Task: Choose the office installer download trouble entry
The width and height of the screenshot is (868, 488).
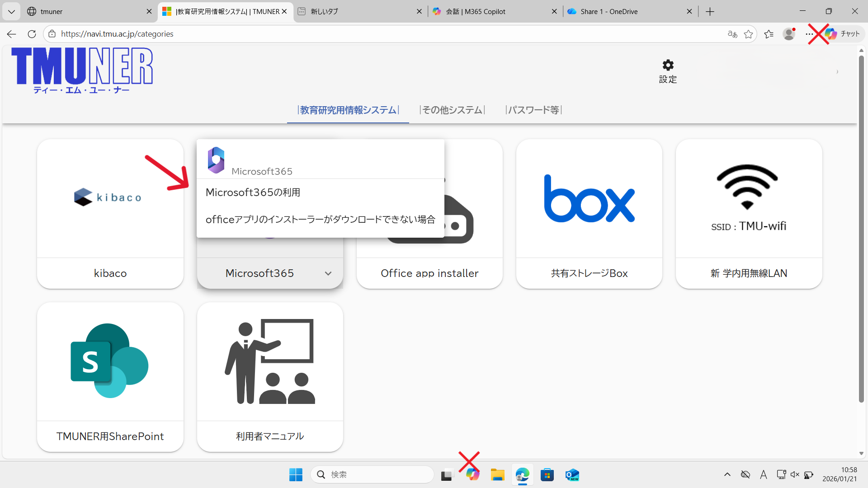Action: [x=320, y=220]
